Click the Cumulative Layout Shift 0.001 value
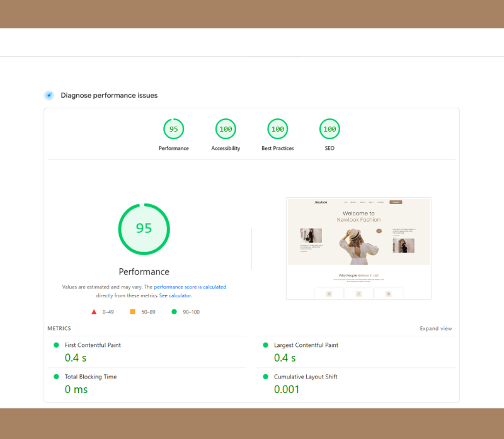The width and height of the screenshot is (504, 439). coord(287,389)
